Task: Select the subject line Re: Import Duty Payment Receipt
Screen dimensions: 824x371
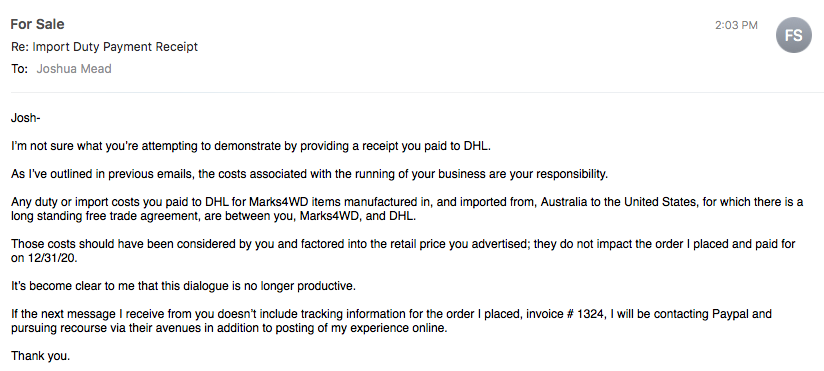Action: click(x=105, y=47)
